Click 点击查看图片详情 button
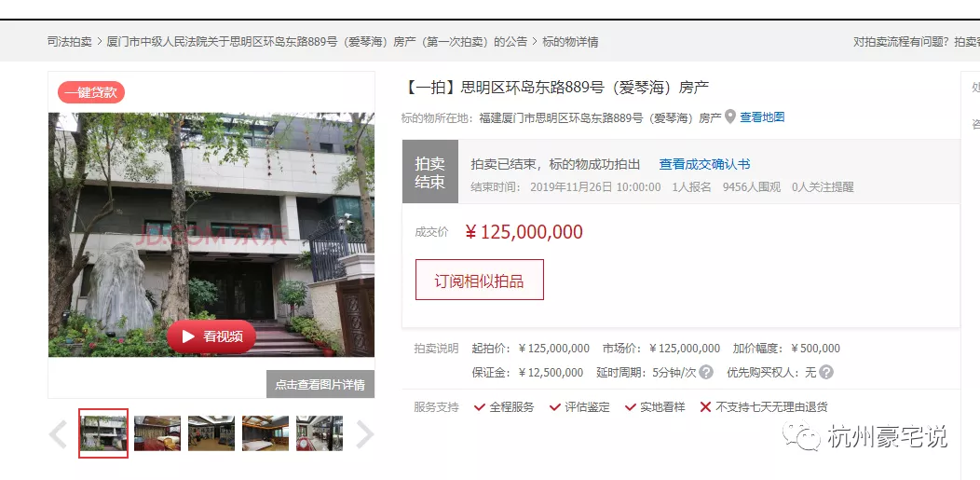Image resolution: width=980 pixels, height=480 pixels. click(320, 384)
